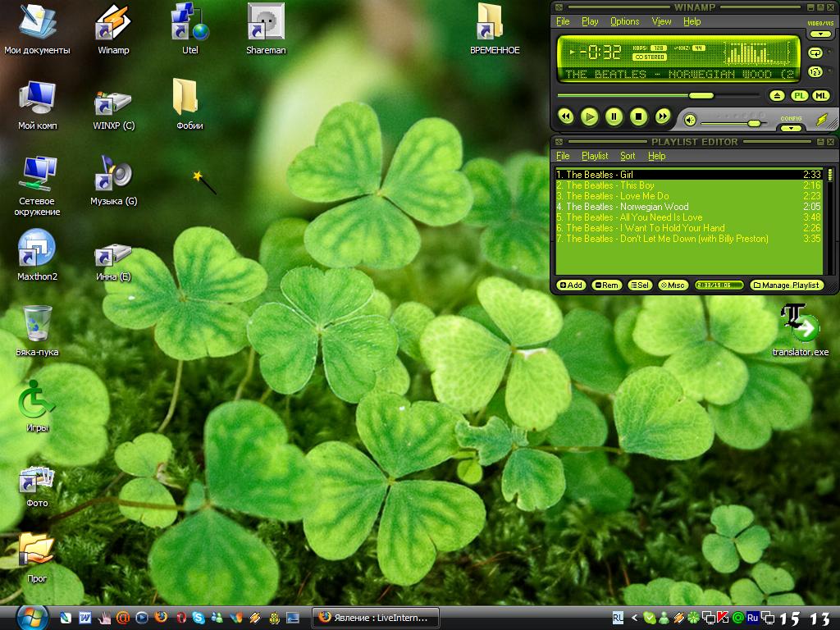Click the Manage Playlist button
840x630 pixels.
pyautogui.click(x=786, y=285)
